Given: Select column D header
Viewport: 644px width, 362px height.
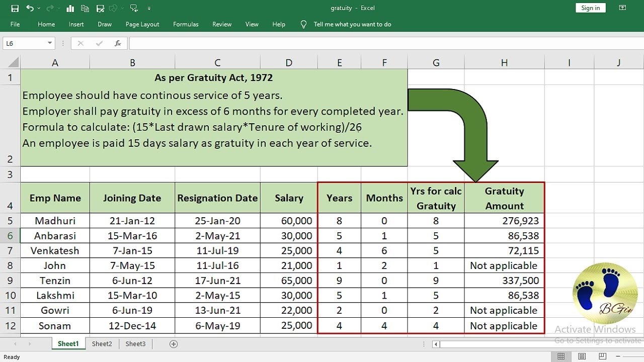Looking at the screenshot, I should point(289,63).
